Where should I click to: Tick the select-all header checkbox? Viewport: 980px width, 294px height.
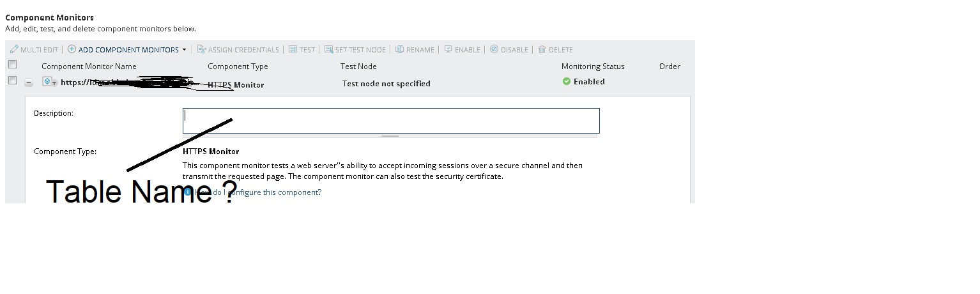pyautogui.click(x=12, y=65)
